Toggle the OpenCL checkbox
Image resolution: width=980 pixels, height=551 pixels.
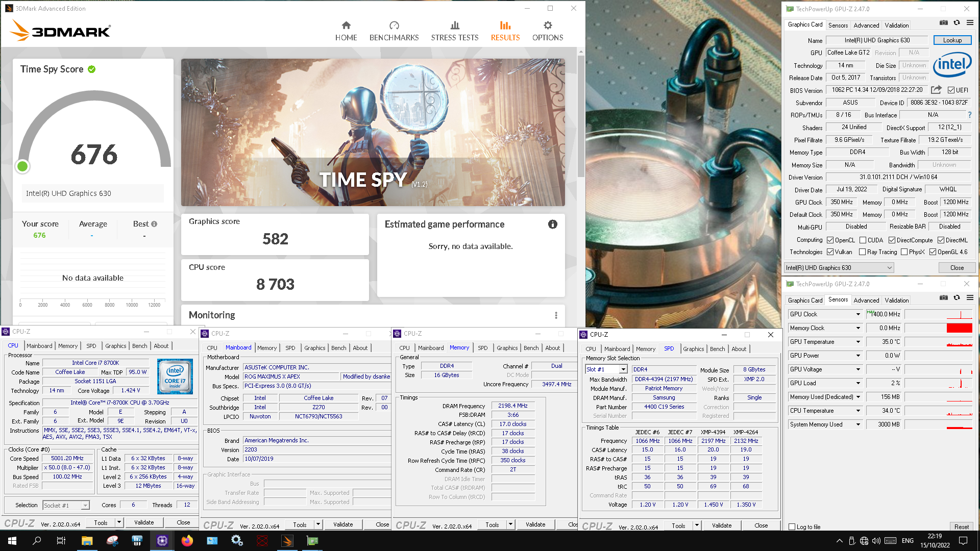pos(830,240)
